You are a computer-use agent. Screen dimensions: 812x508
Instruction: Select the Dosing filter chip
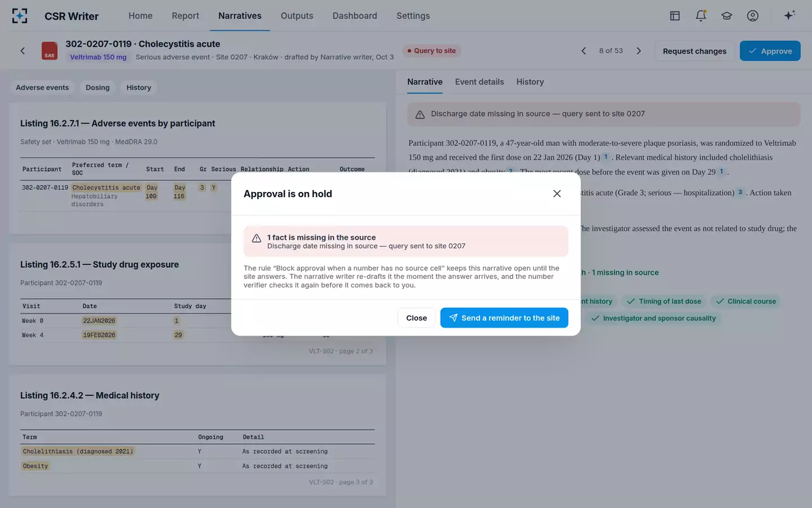(x=98, y=87)
